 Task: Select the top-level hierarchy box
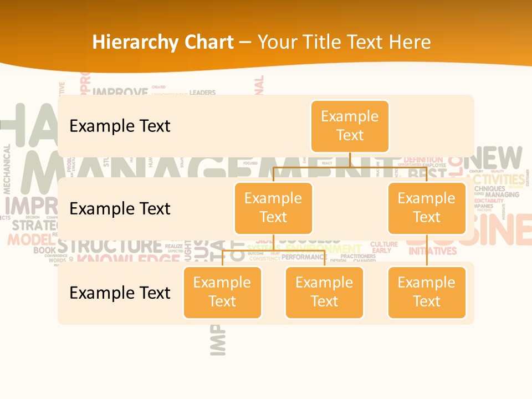tap(350, 126)
